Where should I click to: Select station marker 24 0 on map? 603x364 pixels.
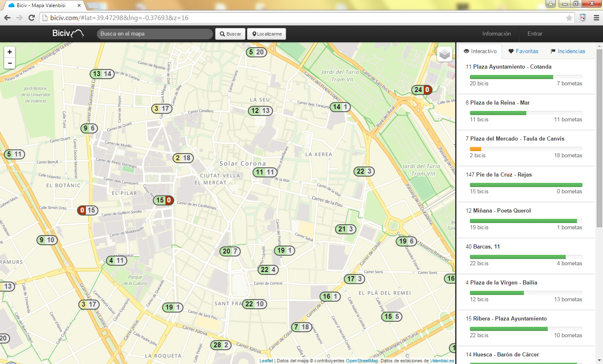422,90
